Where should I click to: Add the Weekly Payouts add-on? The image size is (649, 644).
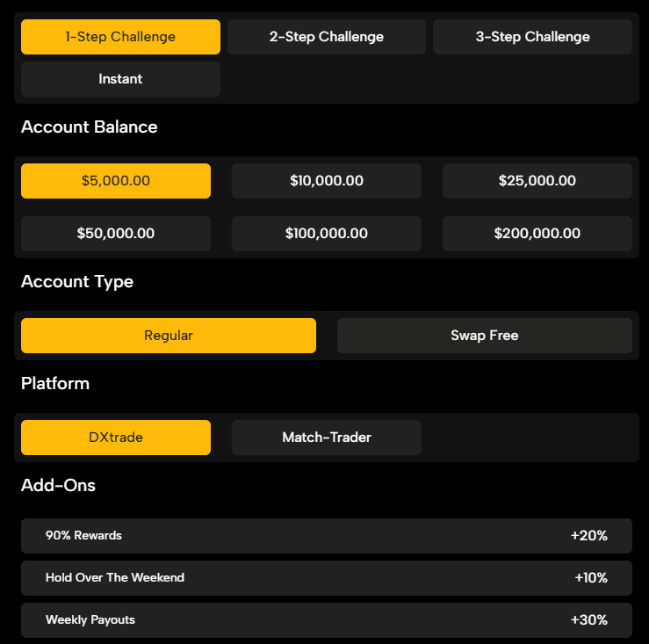pos(90,620)
